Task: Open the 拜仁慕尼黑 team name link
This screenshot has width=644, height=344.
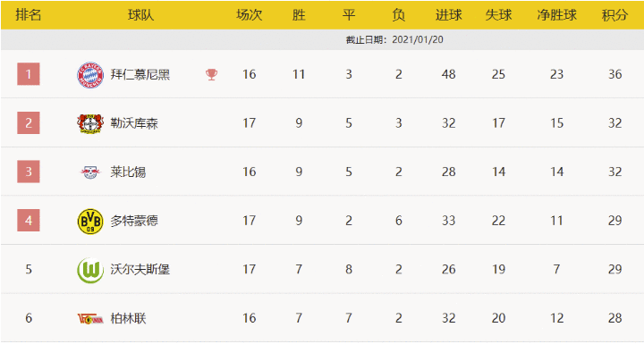Action: (140, 75)
